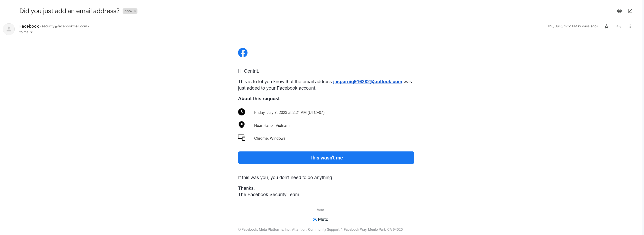The image size is (644, 235).
Task: Star this Facebook security email
Action: point(606,26)
